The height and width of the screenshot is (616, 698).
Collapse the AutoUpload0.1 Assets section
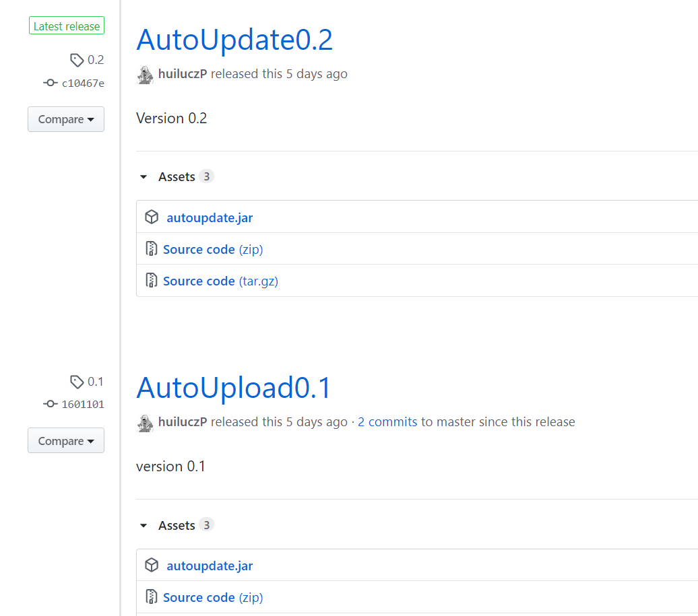(143, 524)
